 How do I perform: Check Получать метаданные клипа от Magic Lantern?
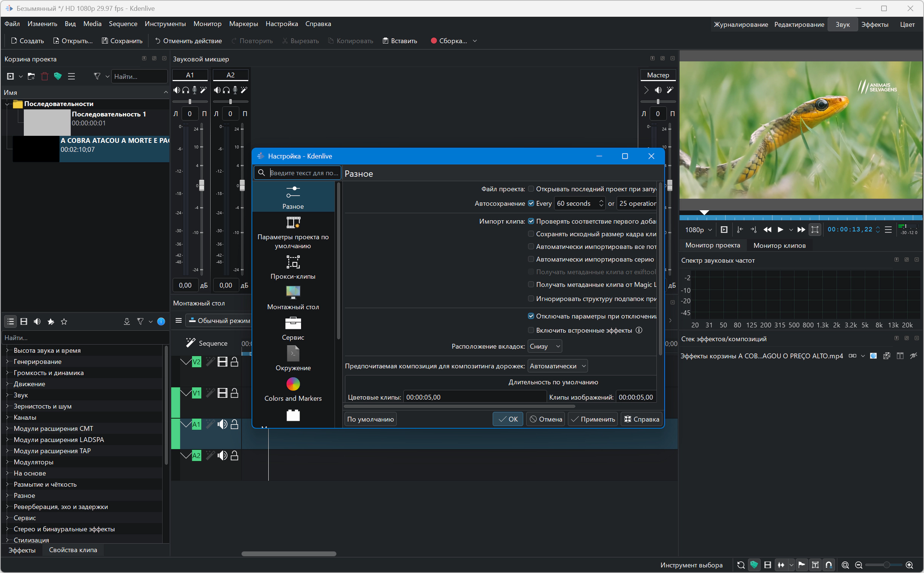(531, 285)
